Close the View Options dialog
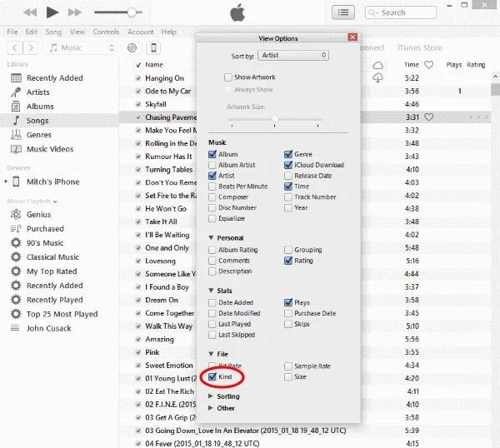 352,37
